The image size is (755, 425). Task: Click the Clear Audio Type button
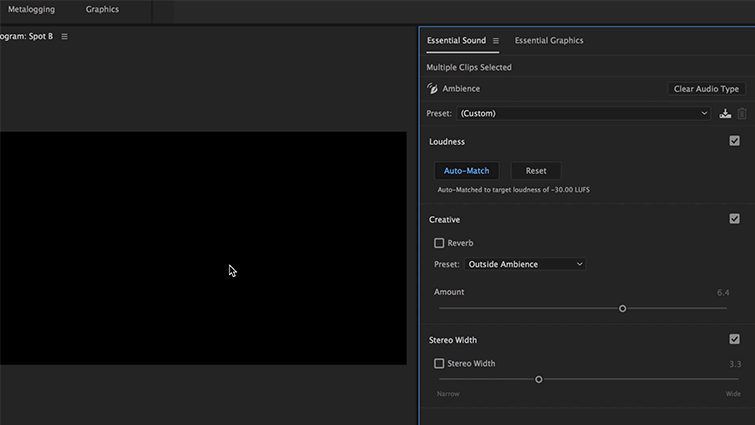706,89
